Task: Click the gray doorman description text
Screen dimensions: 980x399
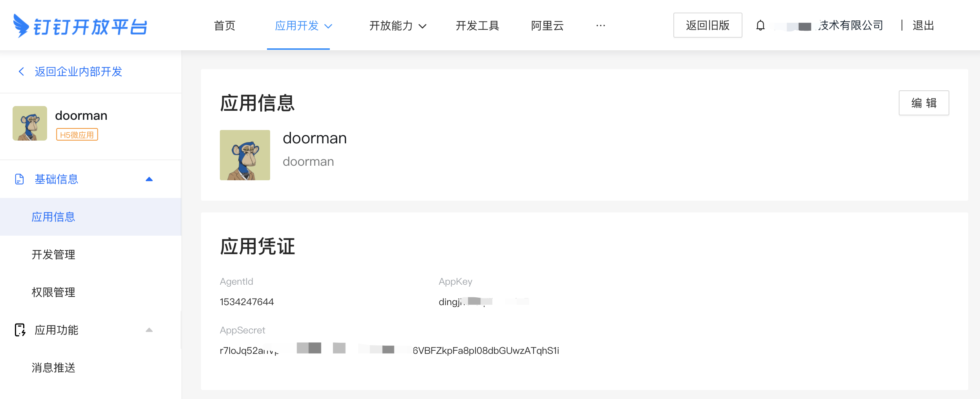Action: (x=308, y=161)
